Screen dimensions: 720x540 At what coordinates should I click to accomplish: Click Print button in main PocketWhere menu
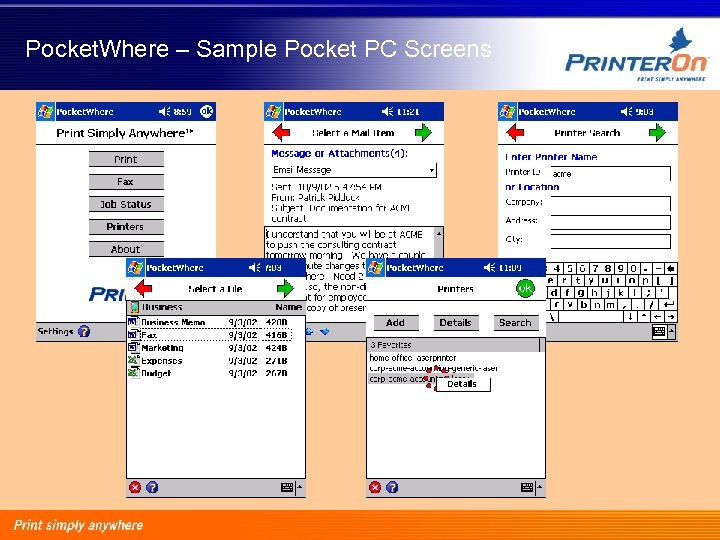click(126, 159)
